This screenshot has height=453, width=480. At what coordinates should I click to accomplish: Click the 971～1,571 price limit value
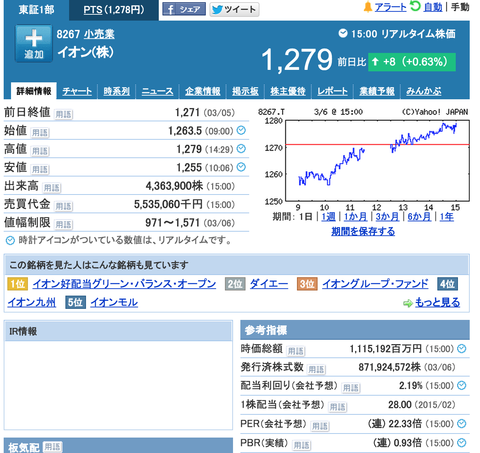172,222
